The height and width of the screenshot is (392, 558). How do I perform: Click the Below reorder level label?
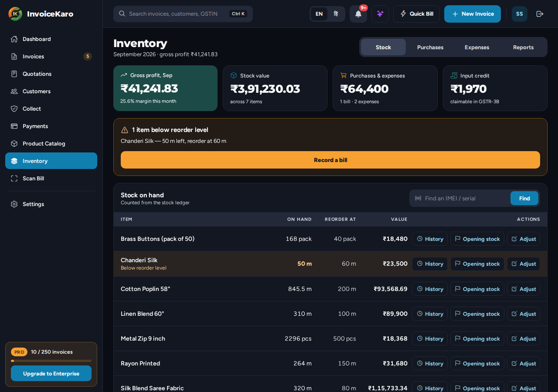coord(143,268)
